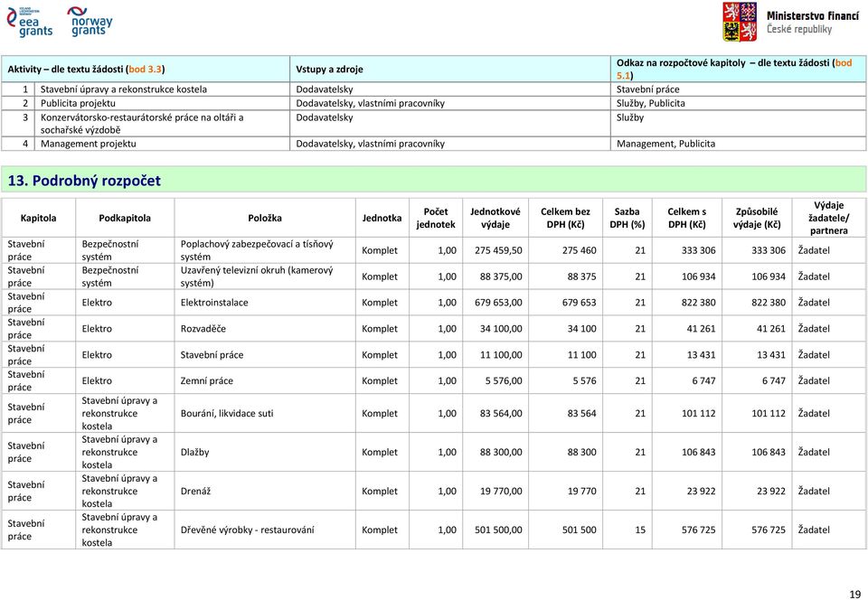
Task: Open the orange 'bod 3.3' reference
Action: tap(145, 69)
